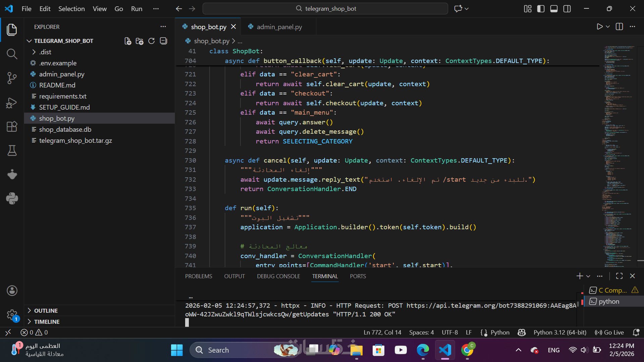Screen dimensions: 644x362
Task: Click New File icon in Explorer
Action: click(x=127, y=41)
